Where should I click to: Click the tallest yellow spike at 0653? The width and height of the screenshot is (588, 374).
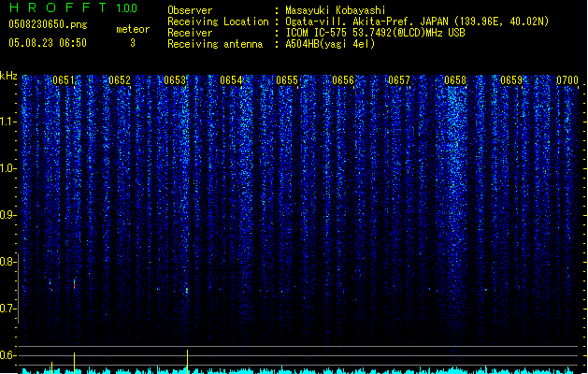click(x=187, y=362)
